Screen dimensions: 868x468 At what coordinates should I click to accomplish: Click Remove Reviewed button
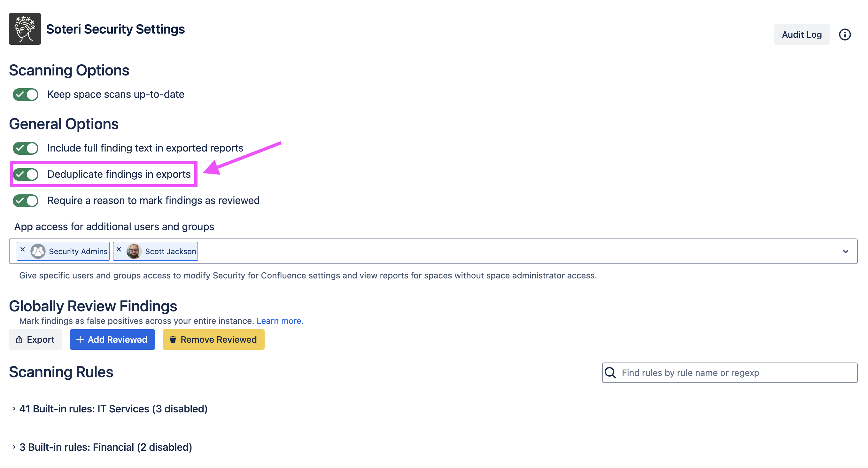pos(213,339)
